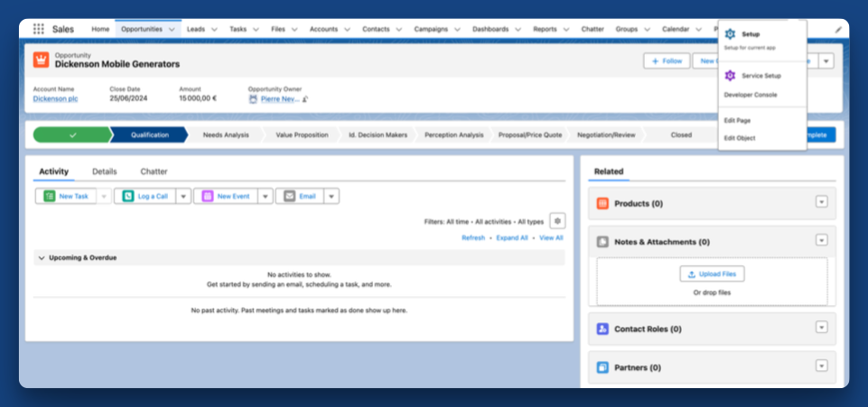Open the Products list actions dropdown

[x=822, y=202]
